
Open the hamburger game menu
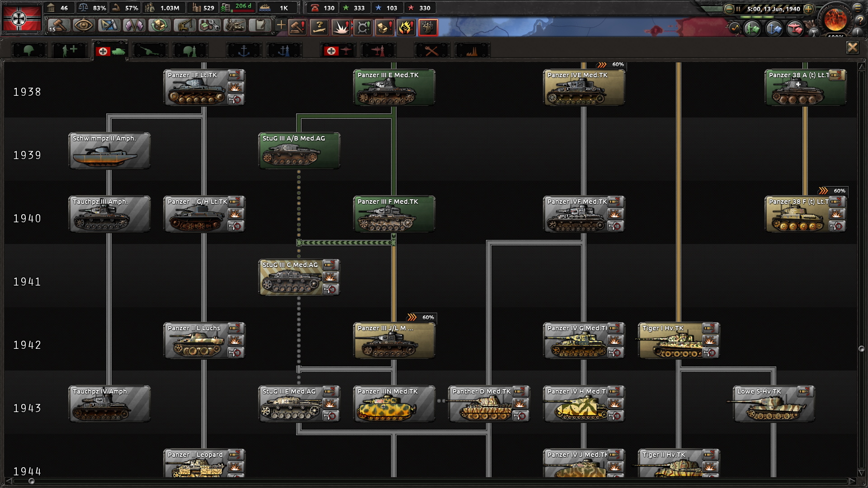tap(857, 8)
